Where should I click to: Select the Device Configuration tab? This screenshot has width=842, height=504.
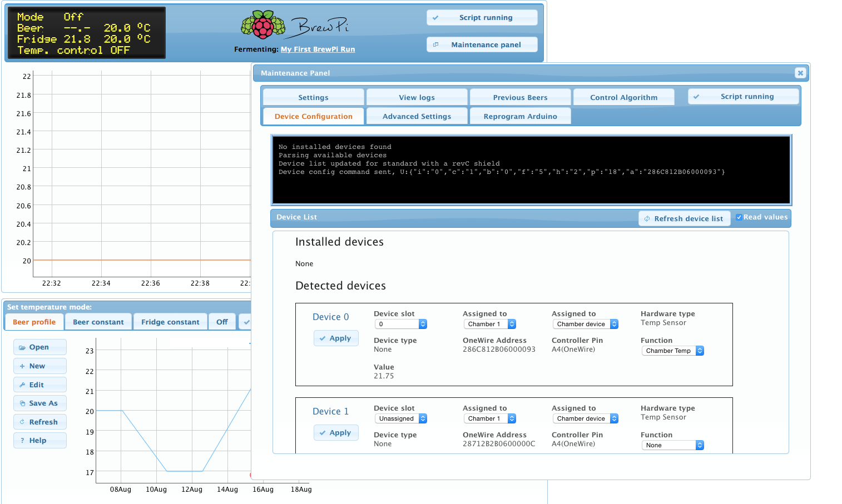313,116
